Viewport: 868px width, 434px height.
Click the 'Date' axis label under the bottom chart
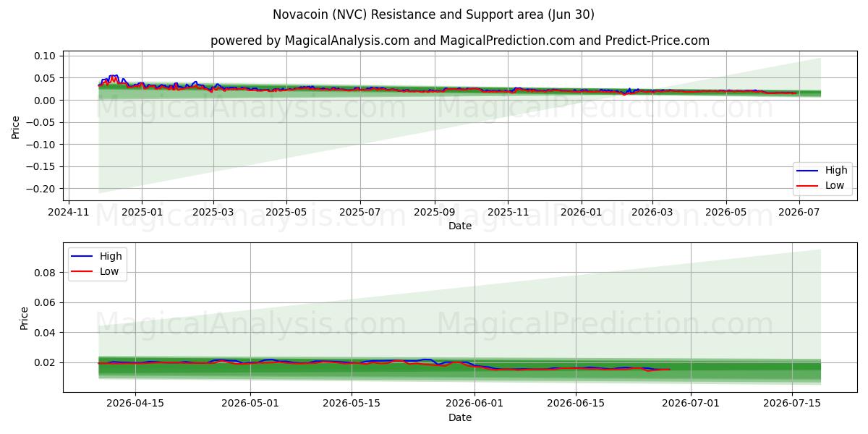(x=460, y=417)
